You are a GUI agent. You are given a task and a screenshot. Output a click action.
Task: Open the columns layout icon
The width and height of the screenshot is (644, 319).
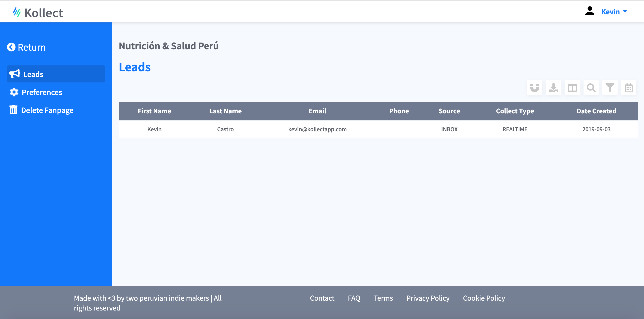[x=572, y=88]
